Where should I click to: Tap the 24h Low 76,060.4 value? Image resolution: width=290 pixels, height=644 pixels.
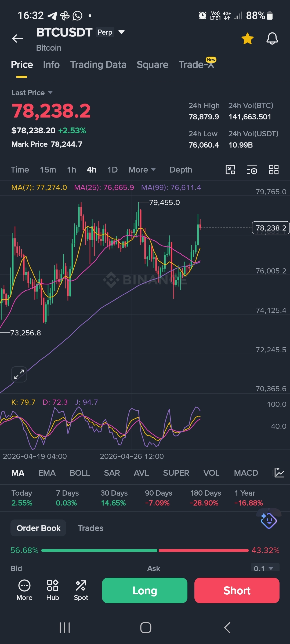(204, 145)
